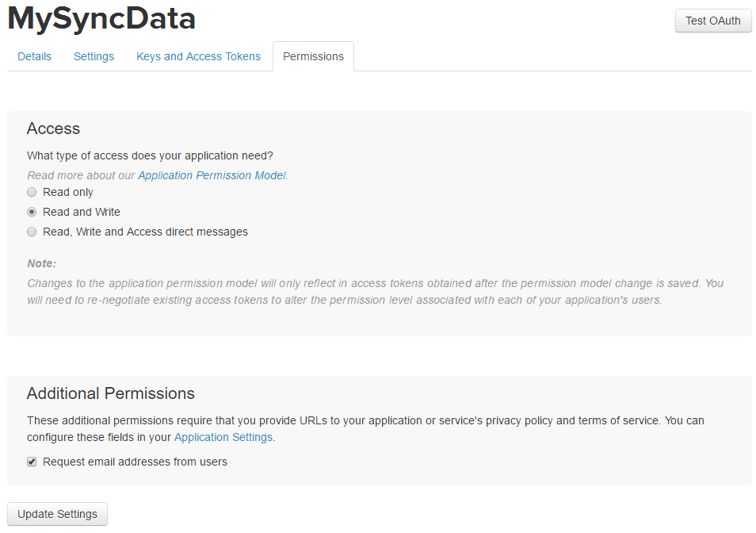
Task: Click the 'Request email addresses from users' label text
Action: click(x=135, y=462)
